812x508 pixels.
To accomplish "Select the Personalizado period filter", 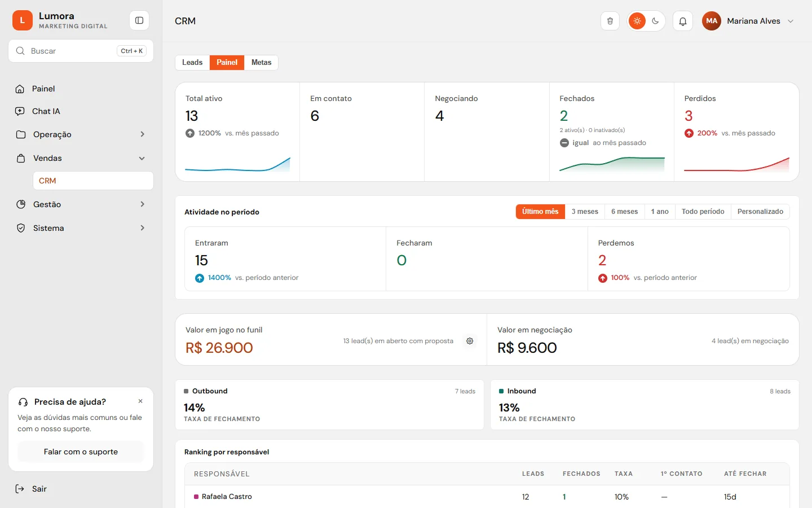I will [x=760, y=212].
